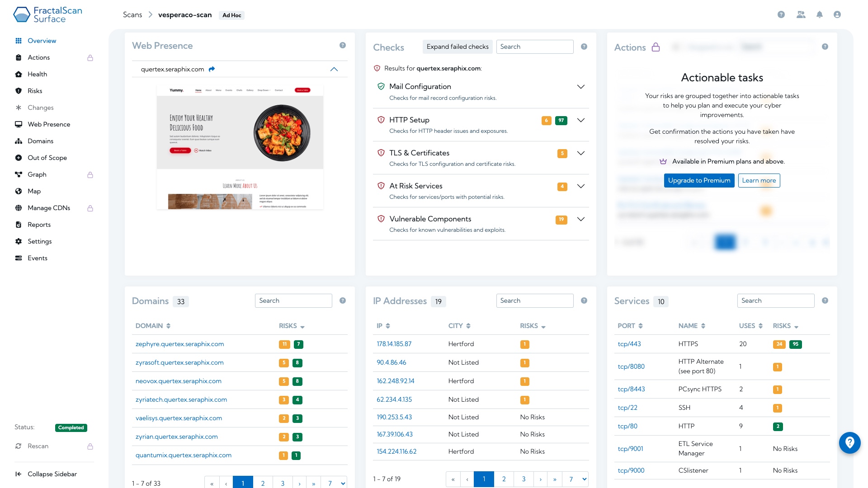This screenshot has width=868, height=488.
Task: Open the Out of Scope sidebar item
Action: [47, 158]
